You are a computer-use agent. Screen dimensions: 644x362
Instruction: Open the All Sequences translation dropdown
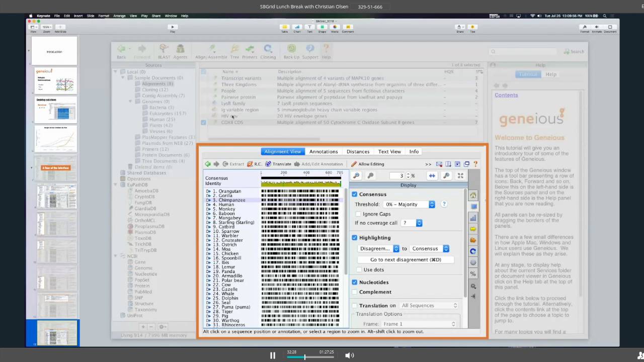click(x=429, y=305)
